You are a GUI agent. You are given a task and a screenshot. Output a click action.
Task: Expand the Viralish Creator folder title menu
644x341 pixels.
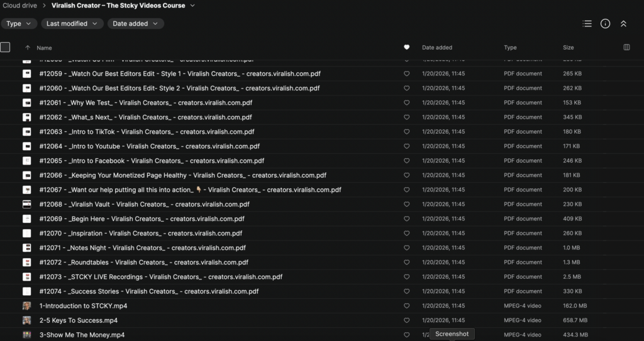pyautogui.click(x=192, y=6)
